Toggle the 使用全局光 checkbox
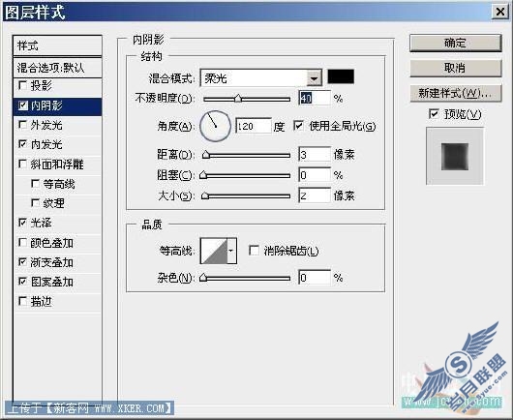 pyautogui.click(x=298, y=125)
